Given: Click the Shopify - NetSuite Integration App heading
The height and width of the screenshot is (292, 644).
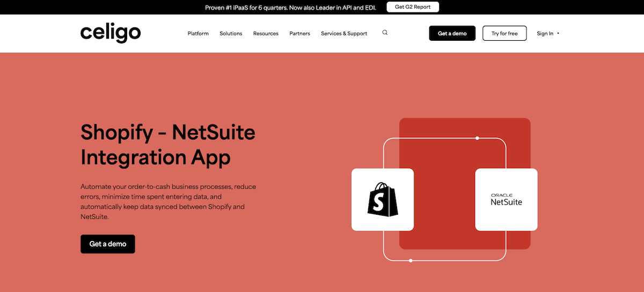Looking at the screenshot, I should coord(168,144).
